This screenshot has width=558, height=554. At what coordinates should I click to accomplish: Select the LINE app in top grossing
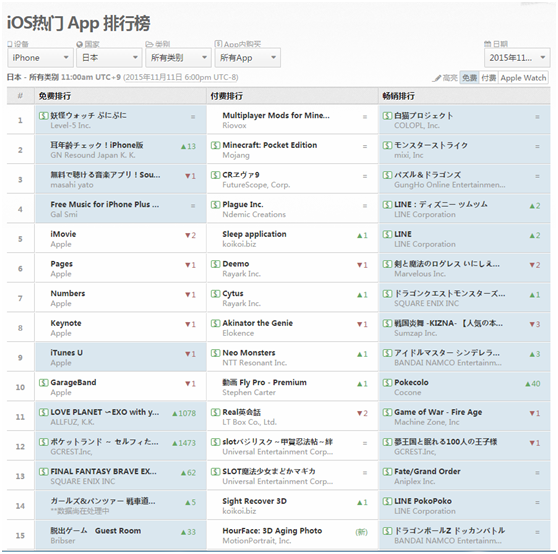click(x=402, y=234)
